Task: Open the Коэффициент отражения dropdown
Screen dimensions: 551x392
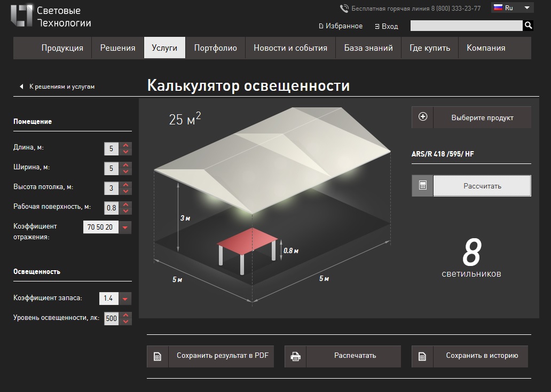Action: (125, 227)
